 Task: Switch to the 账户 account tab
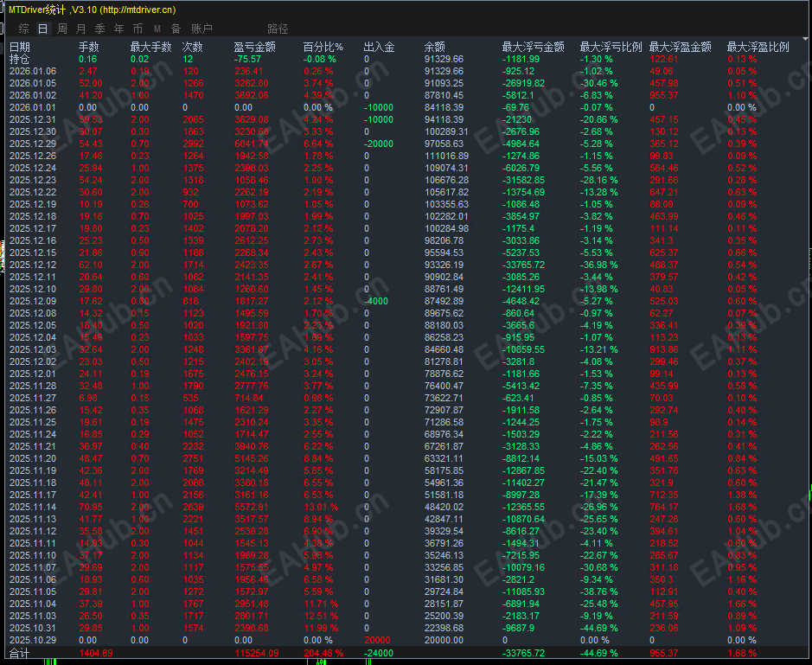click(x=201, y=29)
